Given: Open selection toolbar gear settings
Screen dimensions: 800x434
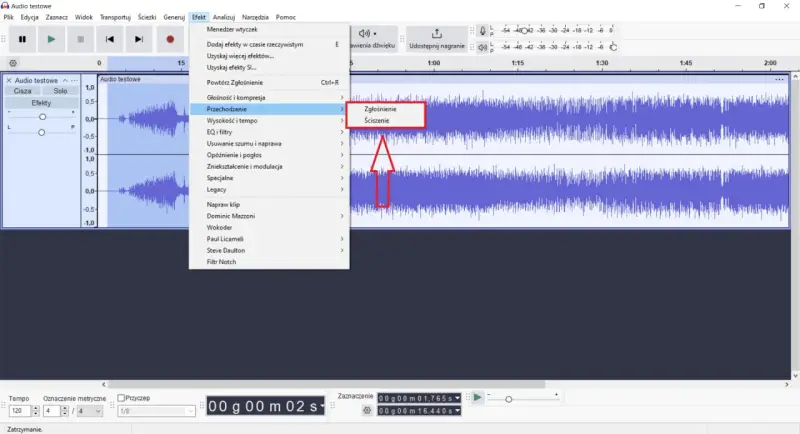Looking at the screenshot, I should point(367,410).
